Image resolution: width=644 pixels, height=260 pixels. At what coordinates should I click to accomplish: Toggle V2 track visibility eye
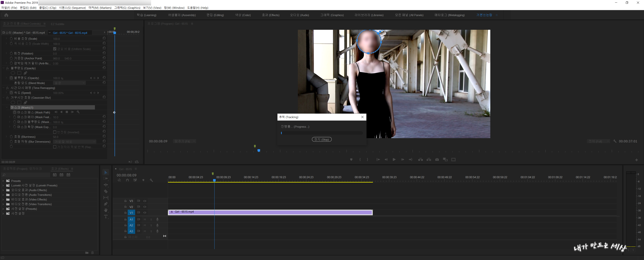pos(145,207)
